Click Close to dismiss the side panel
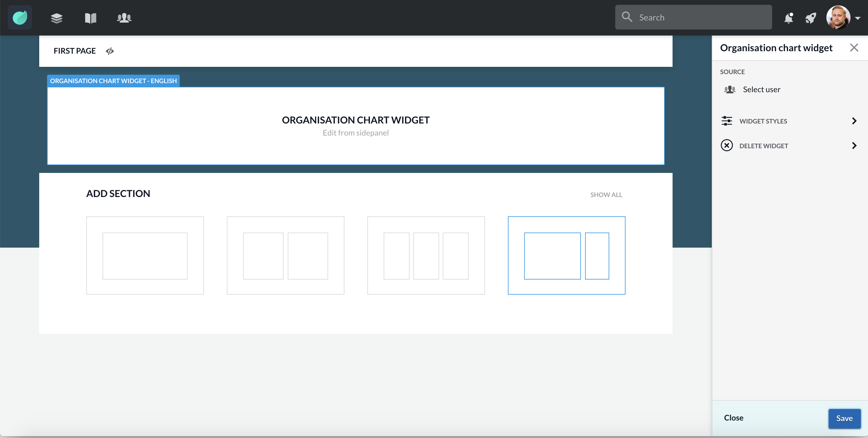Viewport: 868px width, 438px height. [x=734, y=417]
